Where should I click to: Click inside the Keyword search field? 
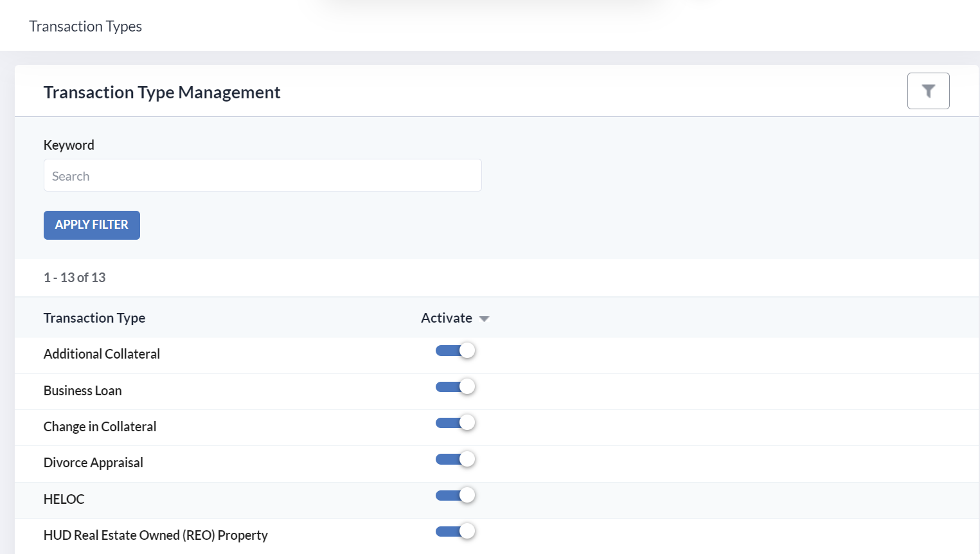click(x=262, y=175)
